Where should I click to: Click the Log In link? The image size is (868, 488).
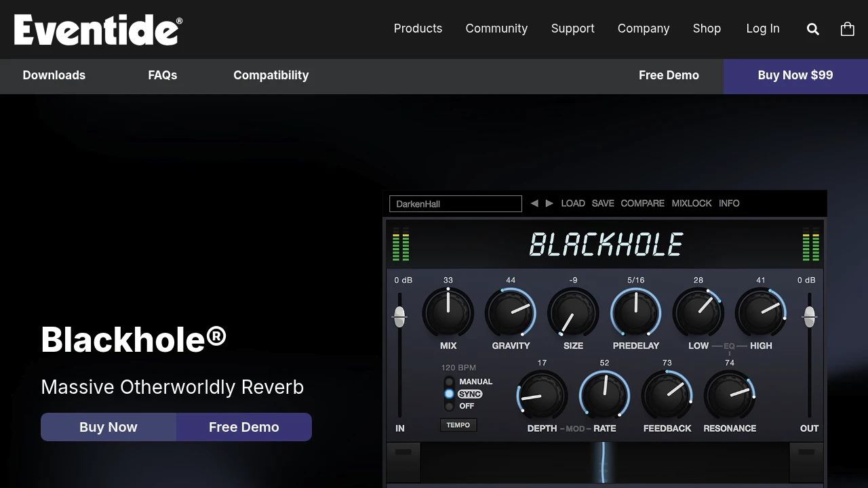click(x=763, y=28)
